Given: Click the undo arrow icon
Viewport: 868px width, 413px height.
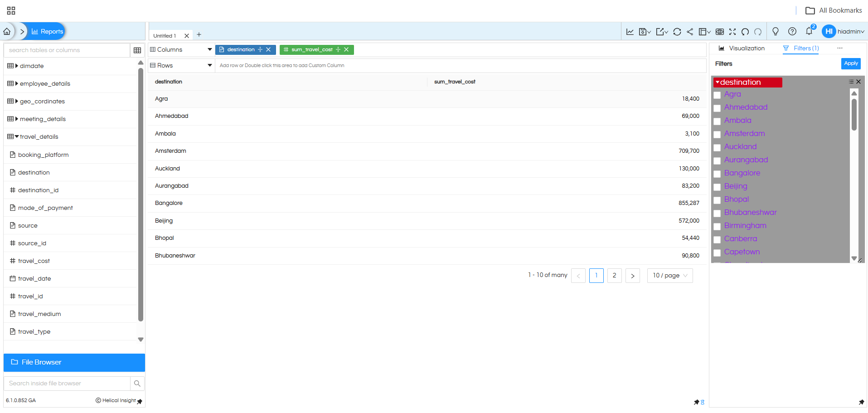Looking at the screenshot, I should pos(745,32).
